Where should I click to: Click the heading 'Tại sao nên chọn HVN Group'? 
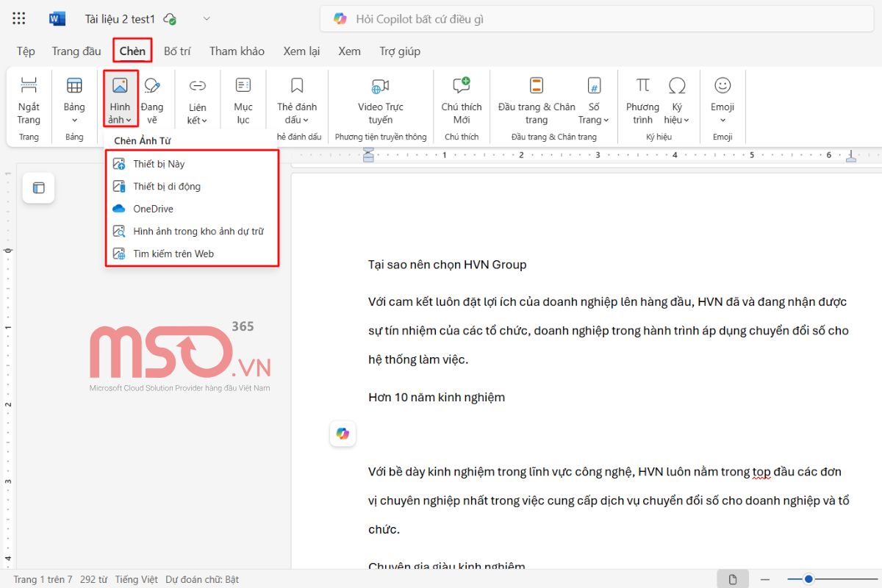point(447,265)
